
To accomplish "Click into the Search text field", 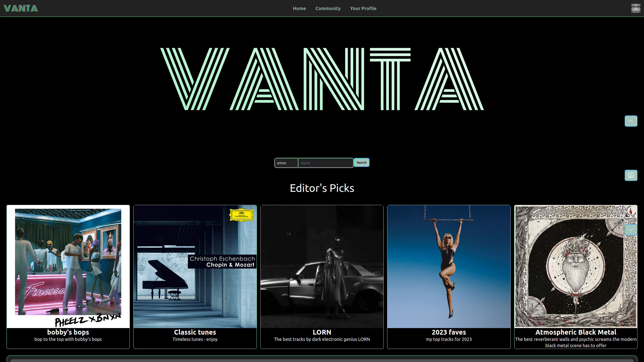I will (x=326, y=163).
